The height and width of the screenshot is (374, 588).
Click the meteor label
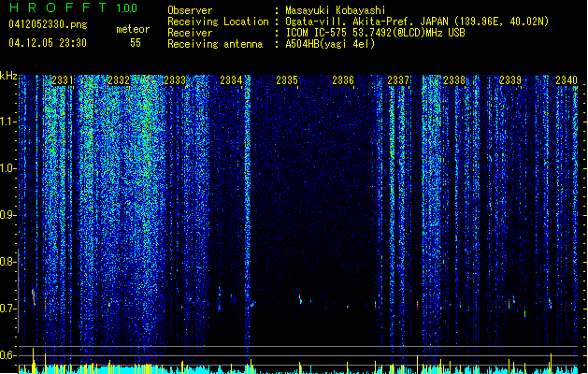click(x=133, y=29)
